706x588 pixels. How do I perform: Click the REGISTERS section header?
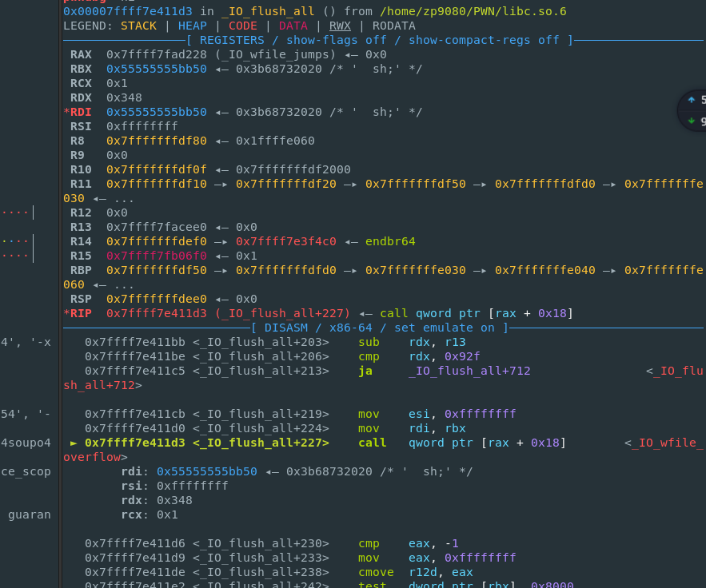(379, 40)
